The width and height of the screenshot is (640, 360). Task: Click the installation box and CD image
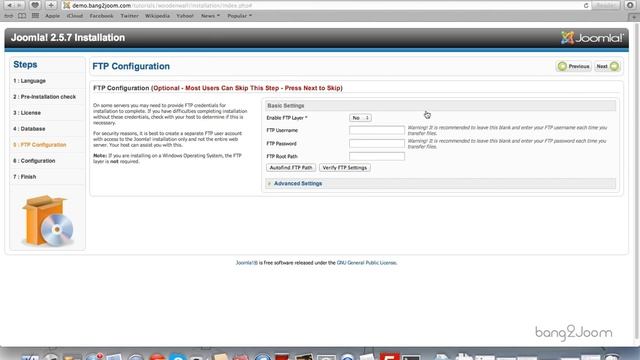click(48, 221)
